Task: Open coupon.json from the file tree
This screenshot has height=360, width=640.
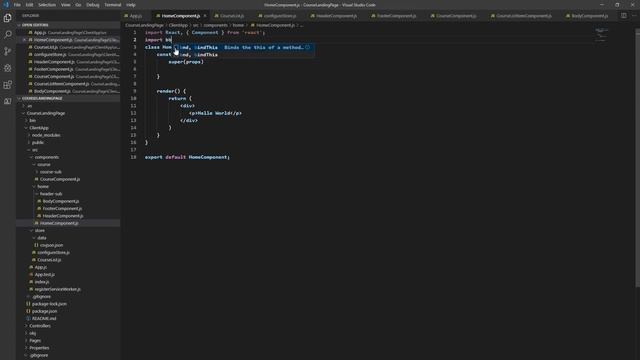Action: [x=51, y=245]
